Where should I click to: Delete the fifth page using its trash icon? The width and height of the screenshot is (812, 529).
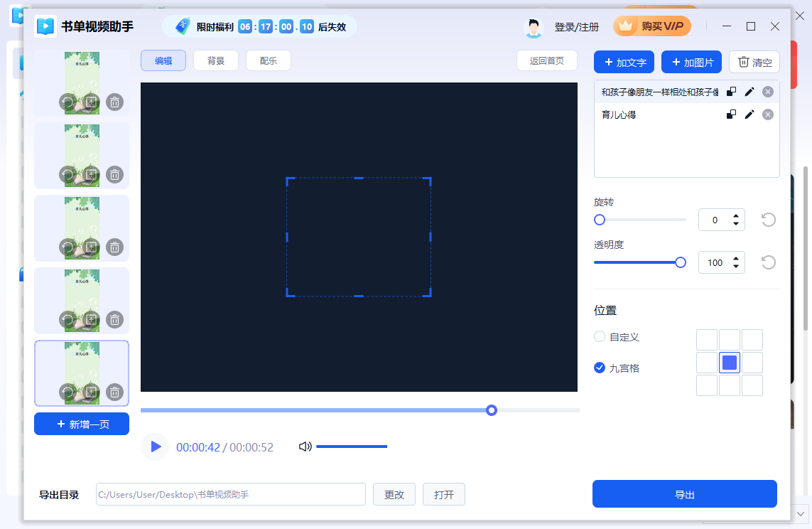(x=114, y=392)
